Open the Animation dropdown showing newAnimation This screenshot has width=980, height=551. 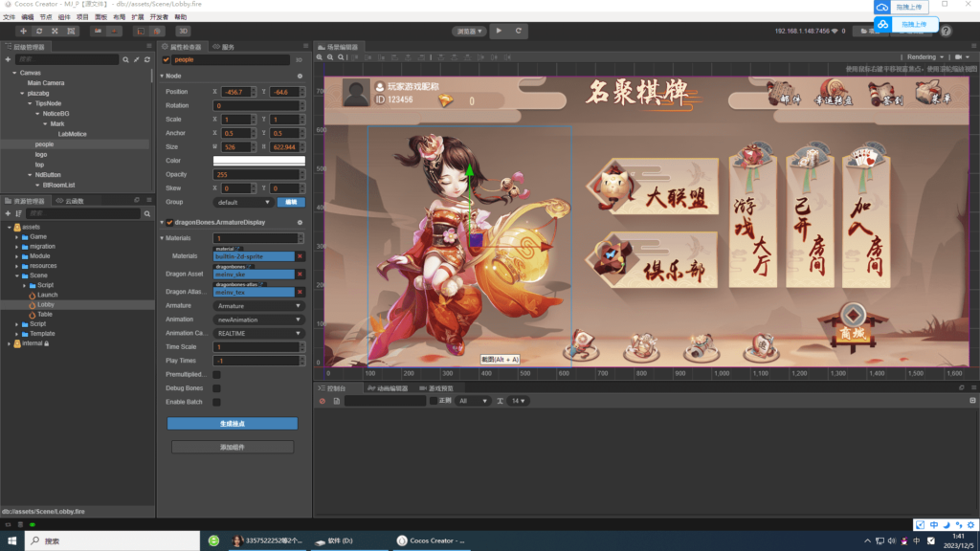coord(258,320)
